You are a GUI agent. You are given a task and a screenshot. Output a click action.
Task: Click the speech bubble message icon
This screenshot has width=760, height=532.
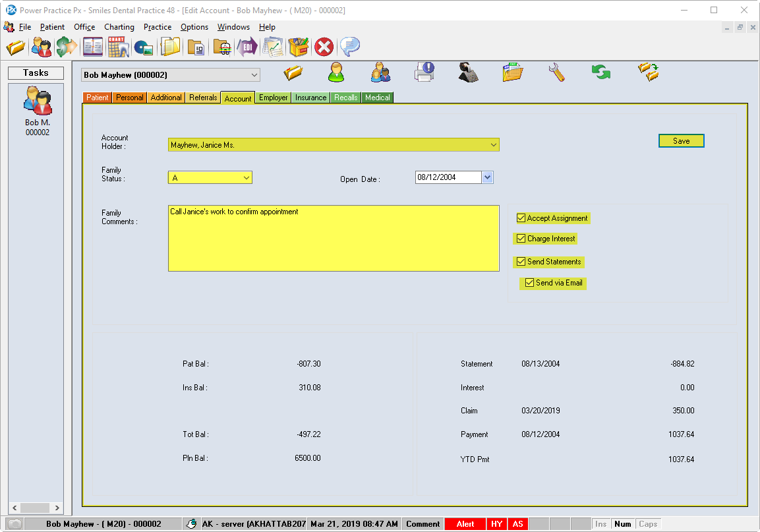(349, 47)
